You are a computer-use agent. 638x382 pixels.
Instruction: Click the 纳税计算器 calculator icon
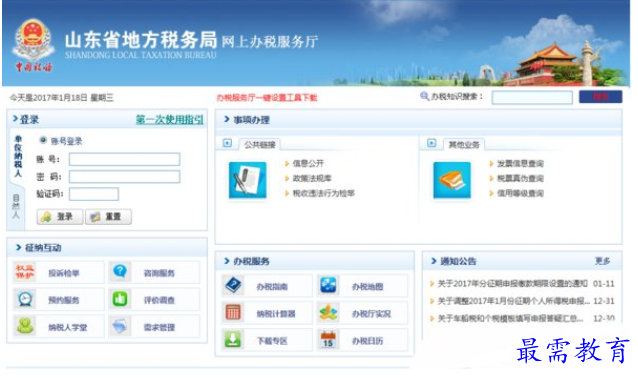233,313
